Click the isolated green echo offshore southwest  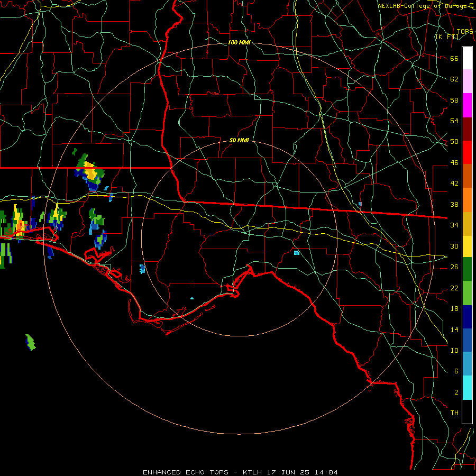pos(30,342)
